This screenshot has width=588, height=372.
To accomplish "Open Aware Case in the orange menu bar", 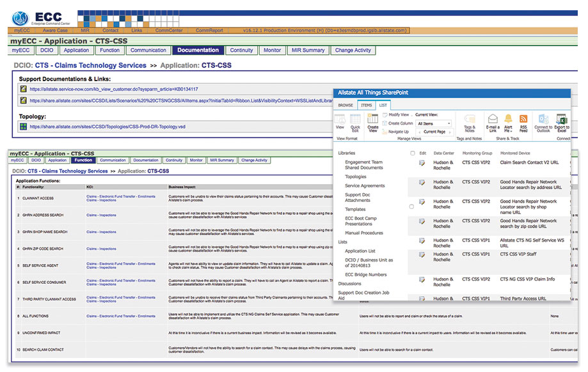I will (x=55, y=30).
